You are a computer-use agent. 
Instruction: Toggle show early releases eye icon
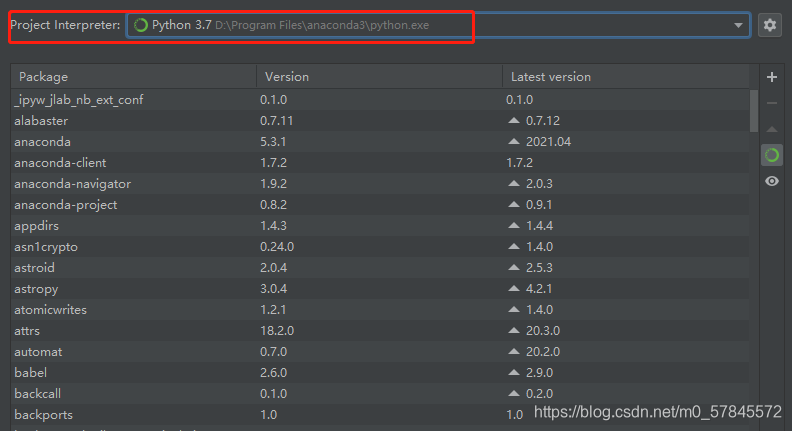coord(771,181)
